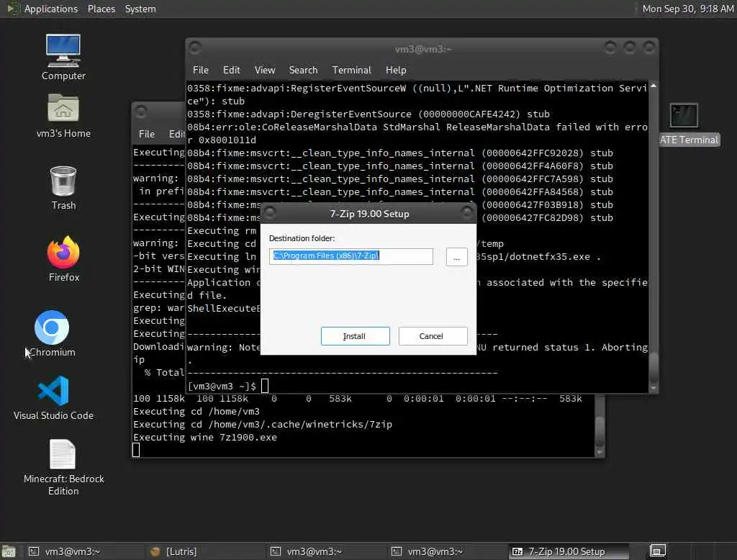Screen dimensions: 737x560
Task: Switch to the [Lutris] taskbar window
Action: pos(204,551)
